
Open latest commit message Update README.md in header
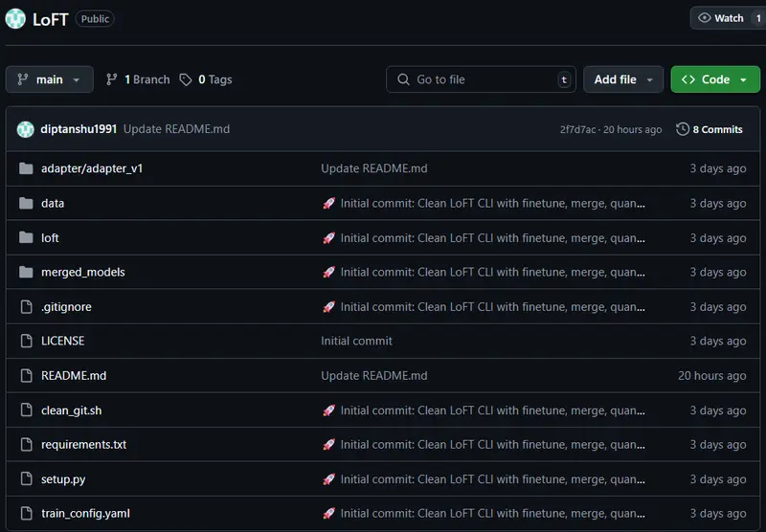pyautogui.click(x=176, y=129)
